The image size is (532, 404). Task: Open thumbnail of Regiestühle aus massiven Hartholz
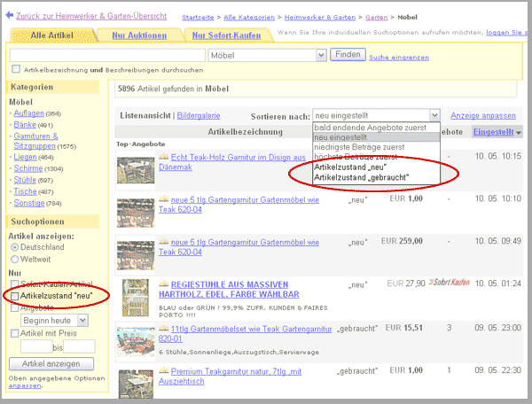[x=135, y=299]
